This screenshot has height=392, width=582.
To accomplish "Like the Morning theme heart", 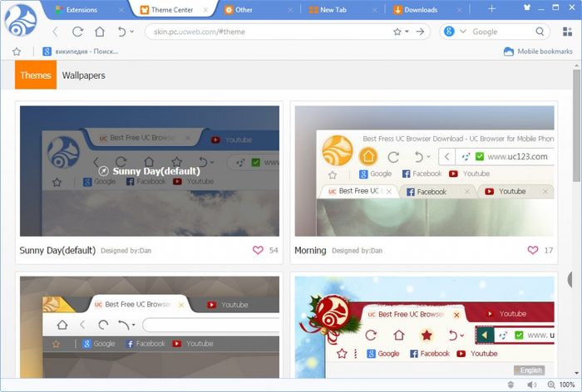I will click(x=533, y=250).
